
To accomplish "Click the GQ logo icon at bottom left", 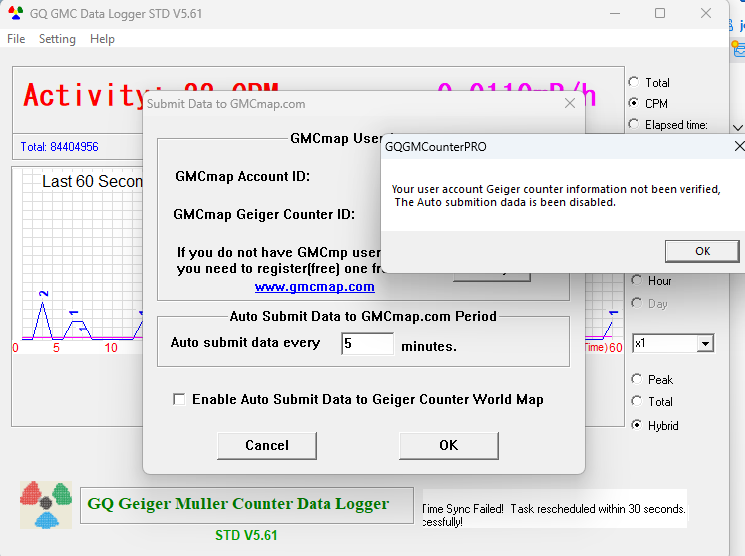I will [x=46, y=505].
